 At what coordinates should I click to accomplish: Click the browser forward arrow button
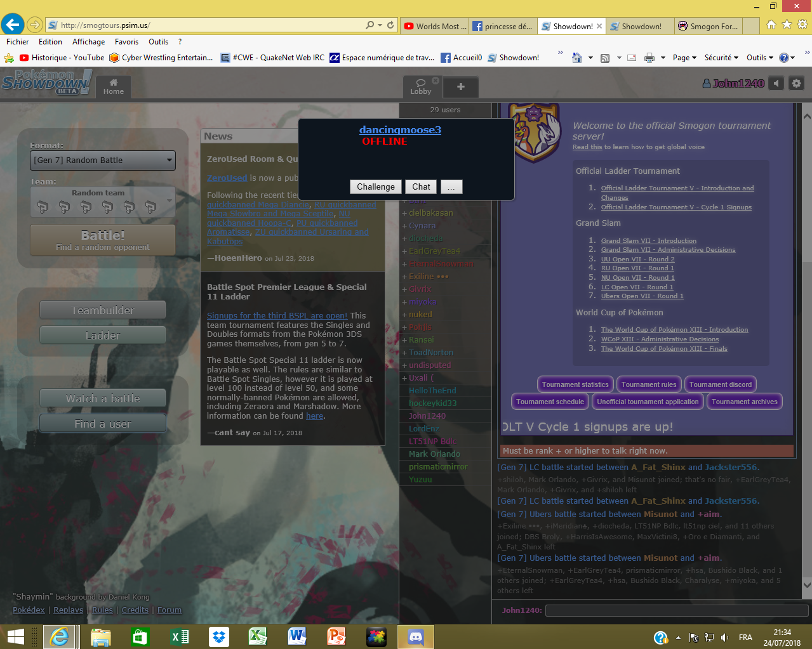[35, 25]
